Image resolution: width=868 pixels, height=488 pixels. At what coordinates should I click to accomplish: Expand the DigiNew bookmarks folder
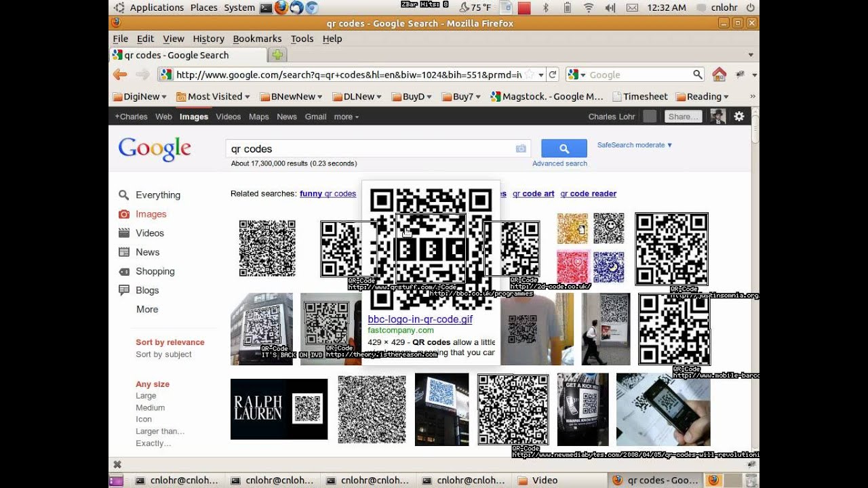point(139,96)
